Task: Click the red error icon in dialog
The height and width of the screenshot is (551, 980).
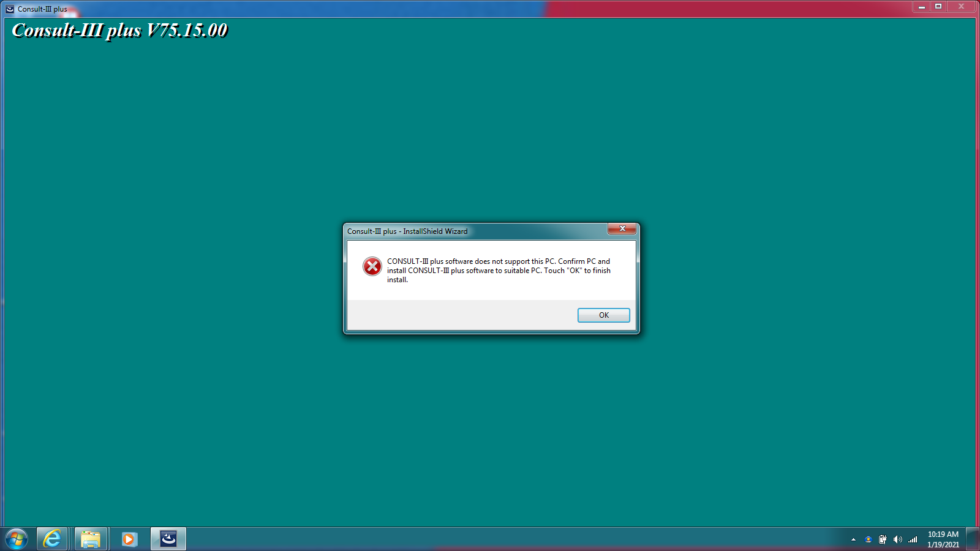Action: click(x=372, y=266)
